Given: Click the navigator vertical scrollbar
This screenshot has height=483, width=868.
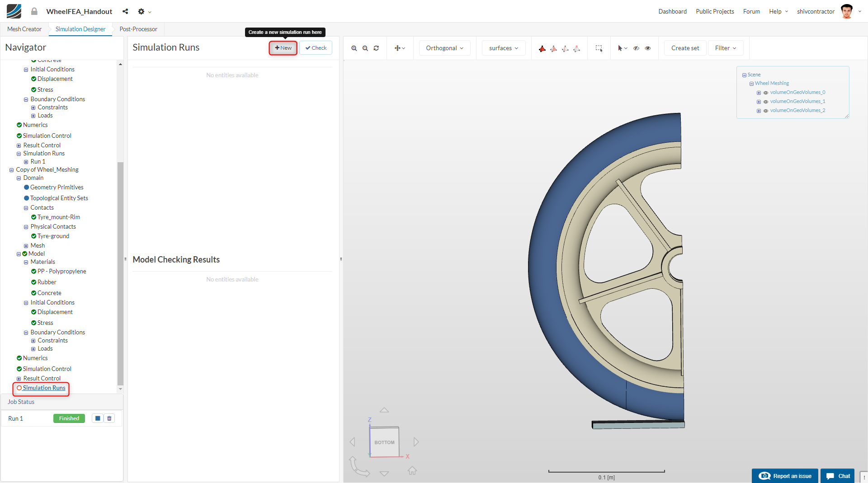Looking at the screenshot, I should (x=120, y=271).
